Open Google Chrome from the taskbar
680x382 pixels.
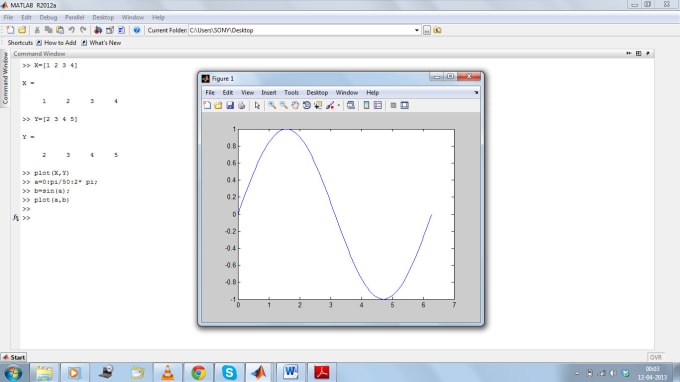[198, 372]
